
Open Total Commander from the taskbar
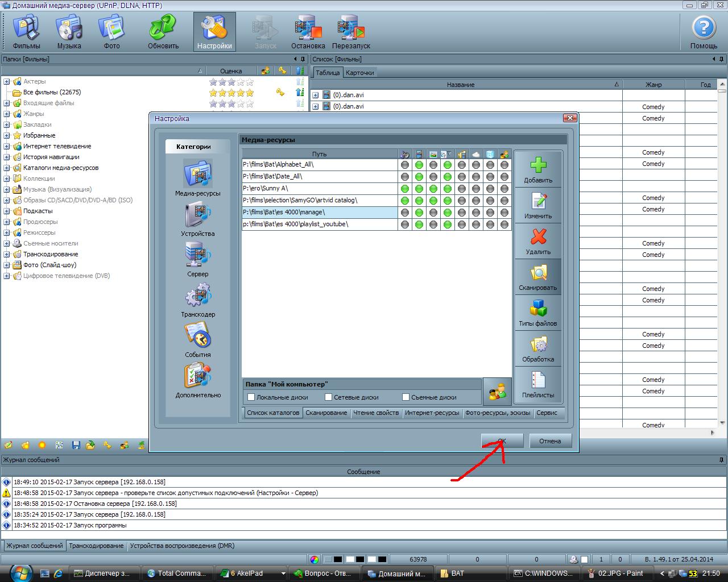click(x=176, y=573)
